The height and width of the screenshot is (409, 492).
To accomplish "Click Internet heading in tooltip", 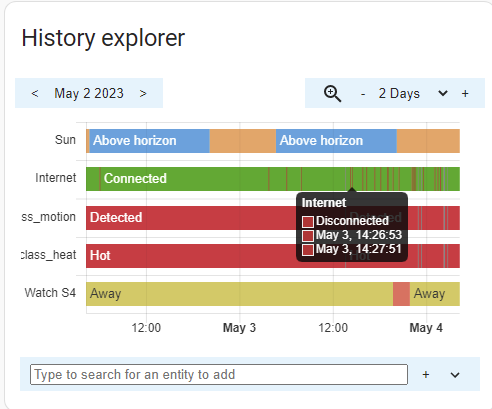I will point(324,203).
